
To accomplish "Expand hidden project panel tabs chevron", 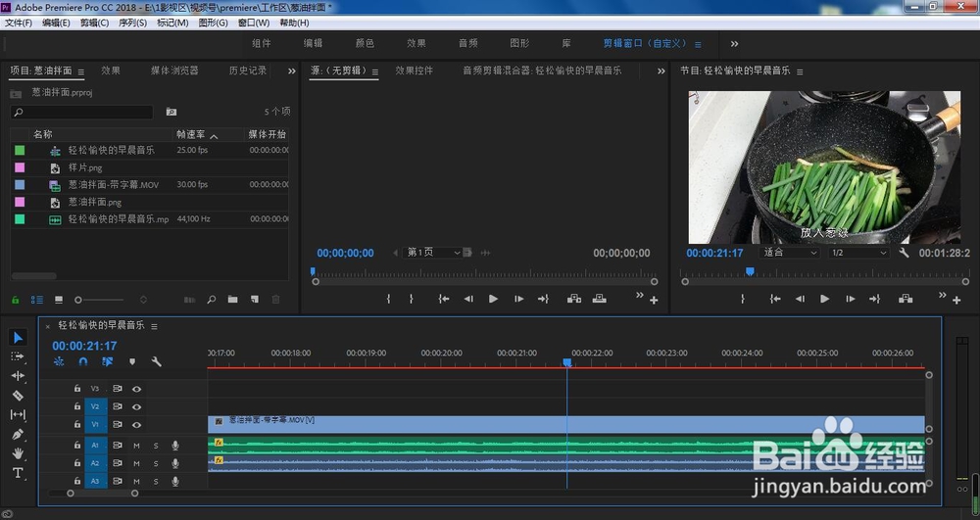I will coord(291,71).
